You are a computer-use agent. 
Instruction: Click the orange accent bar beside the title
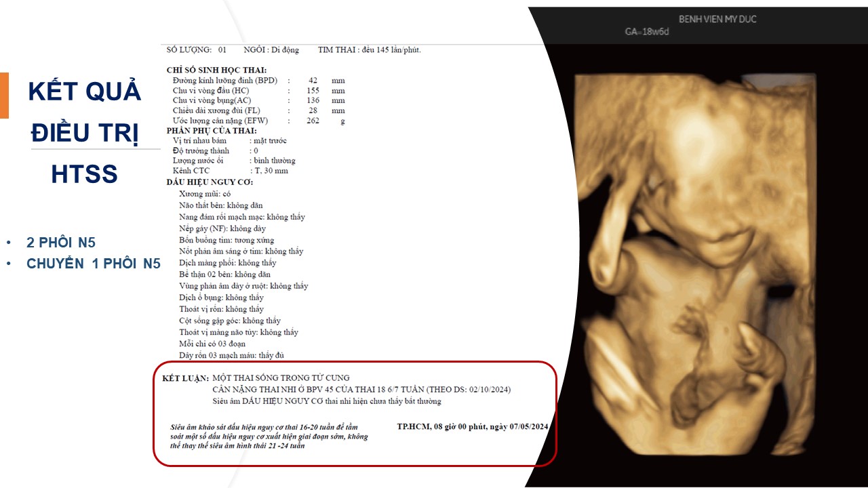click(4, 95)
